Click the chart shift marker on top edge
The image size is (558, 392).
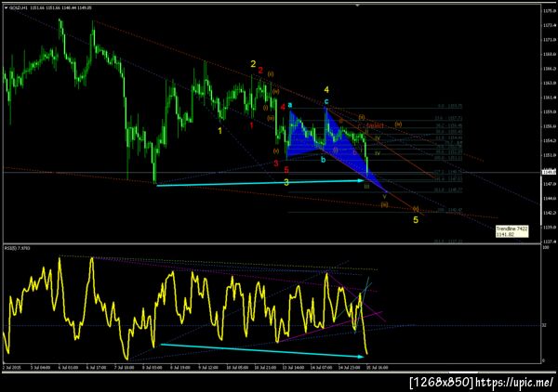(357, 5)
